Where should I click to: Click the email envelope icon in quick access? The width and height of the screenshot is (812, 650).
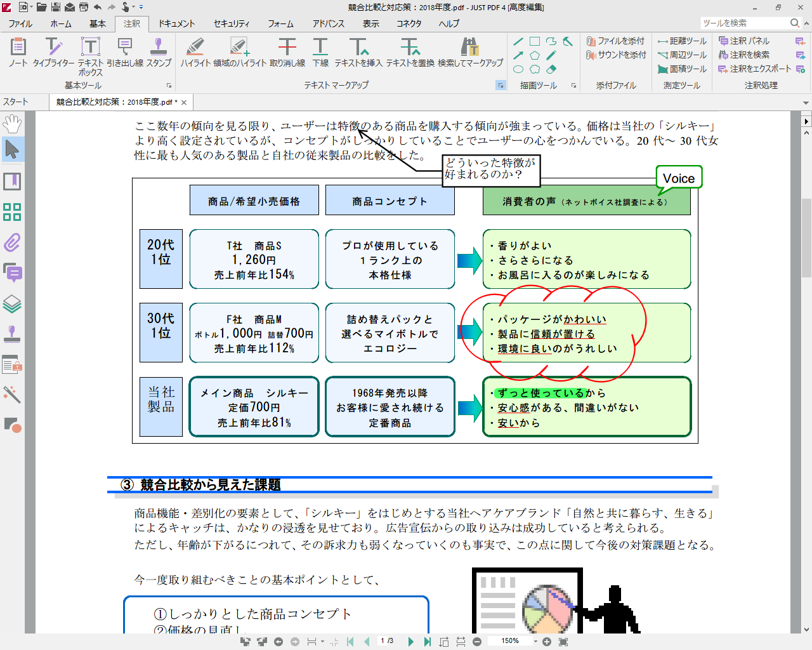coord(69,7)
